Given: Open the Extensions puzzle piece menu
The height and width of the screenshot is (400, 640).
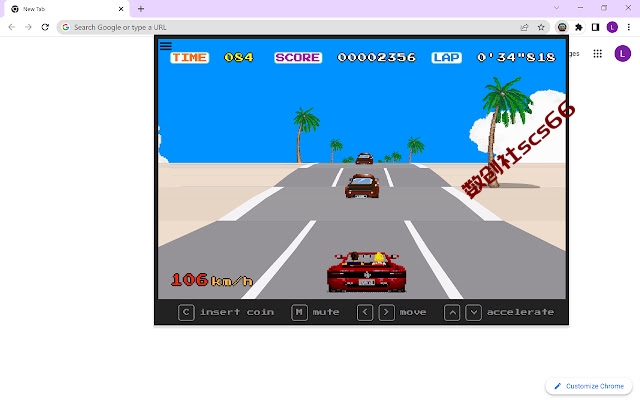Looking at the screenshot, I should pyautogui.click(x=579, y=27).
